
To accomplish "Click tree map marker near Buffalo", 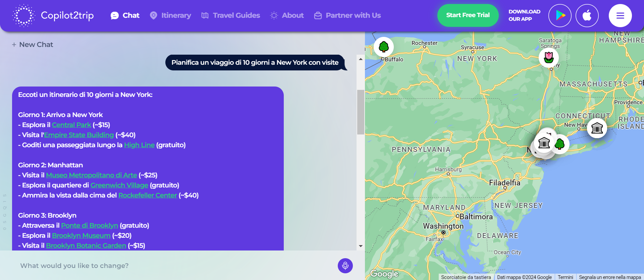I will point(384,47).
